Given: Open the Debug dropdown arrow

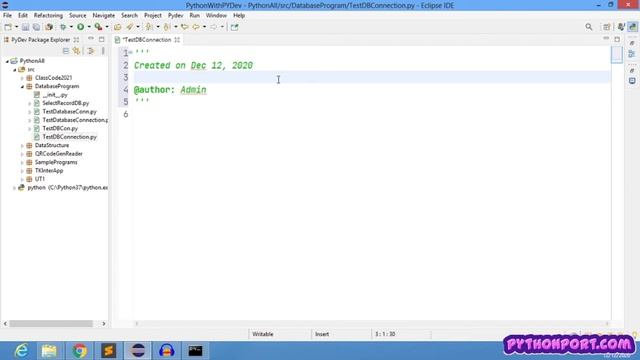Looking at the screenshot, I should pyautogui.click(x=71, y=27).
